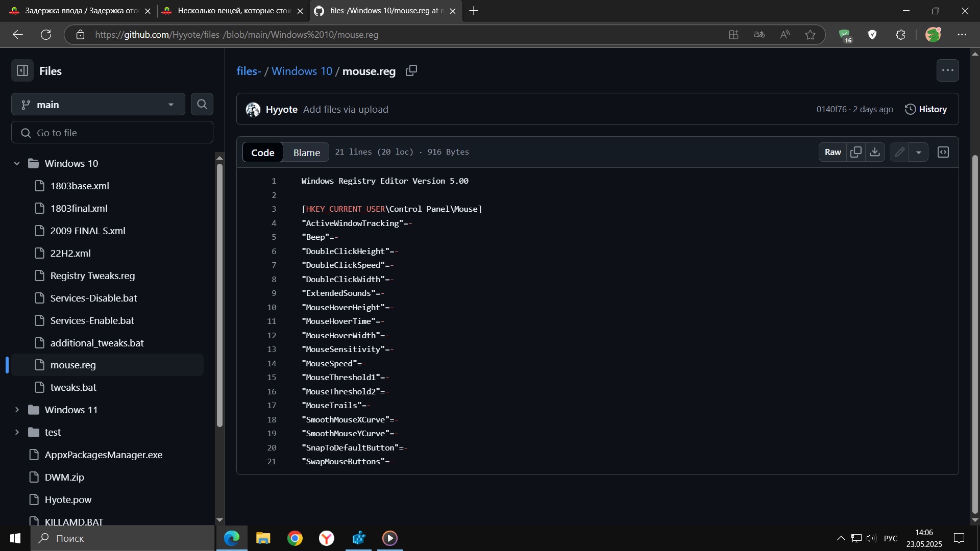Image resolution: width=980 pixels, height=551 pixels.
Task: Download the raw mouse.reg file
Action: tap(875, 152)
